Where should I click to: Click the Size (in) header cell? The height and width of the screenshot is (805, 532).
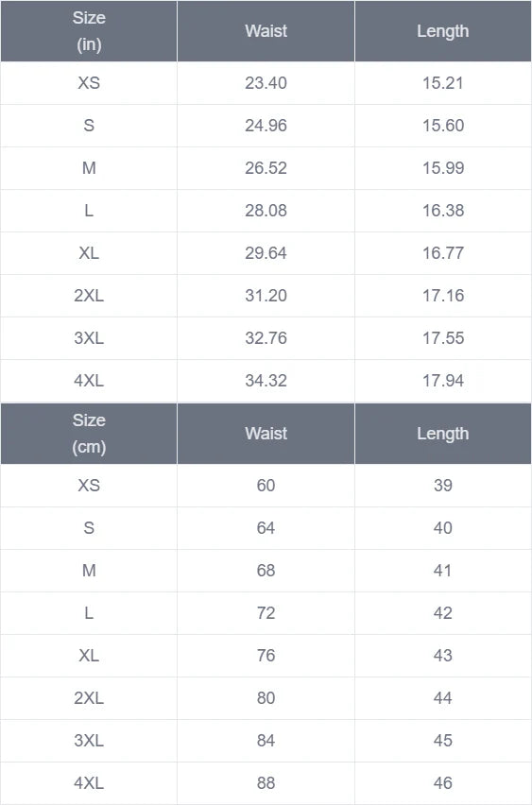tap(89, 31)
